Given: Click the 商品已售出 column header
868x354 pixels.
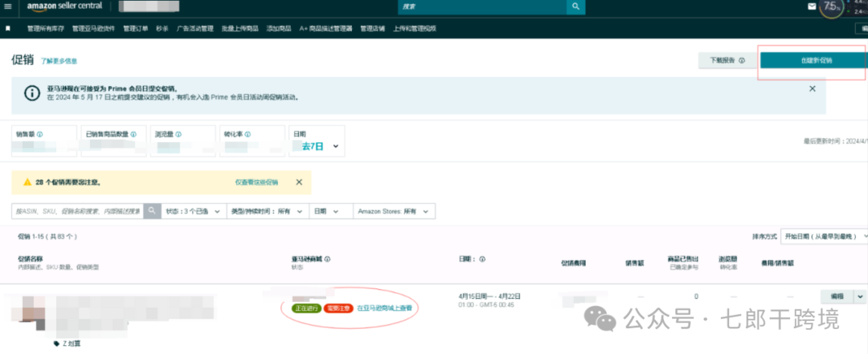Looking at the screenshot, I should [683, 258].
